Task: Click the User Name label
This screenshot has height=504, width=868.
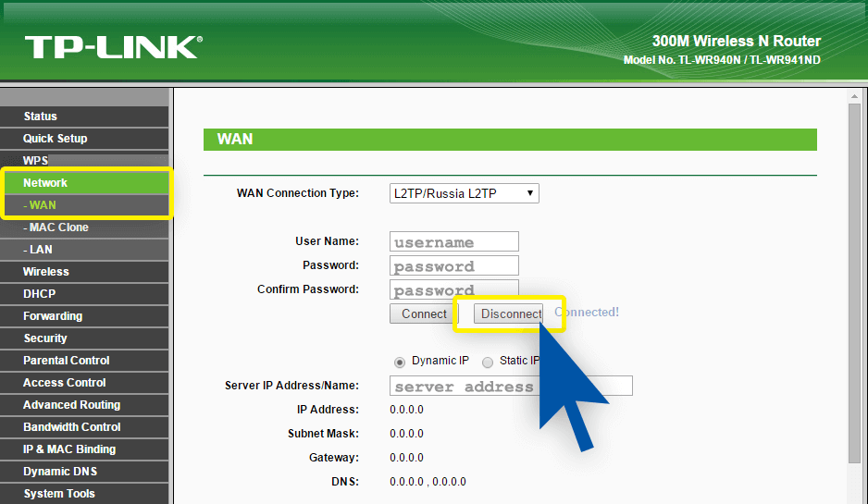Action: (x=327, y=241)
